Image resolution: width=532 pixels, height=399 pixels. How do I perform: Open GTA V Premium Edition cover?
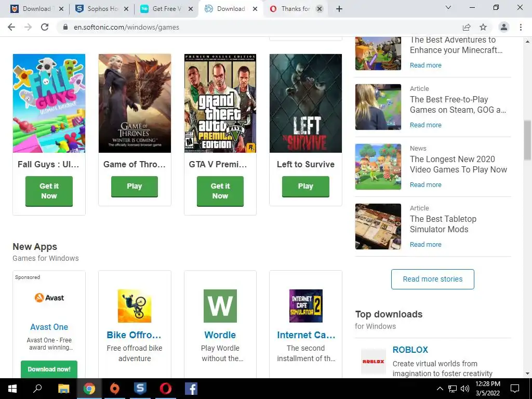click(220, 103)
